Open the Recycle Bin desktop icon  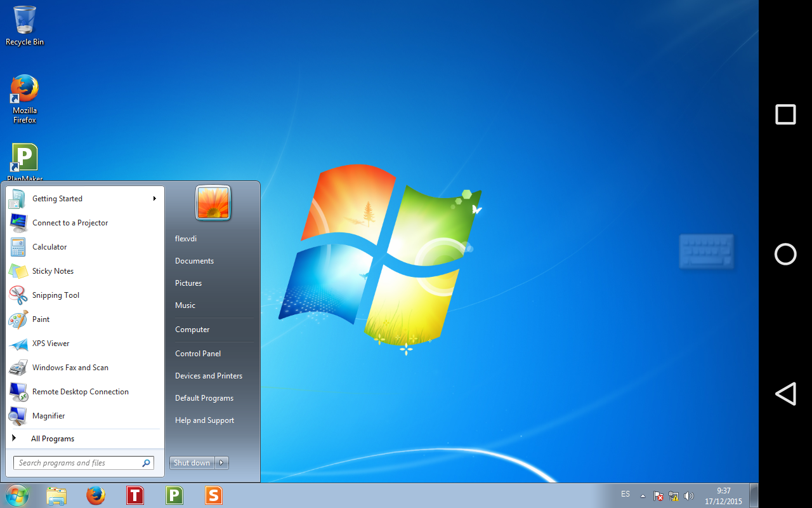(24, 25)
